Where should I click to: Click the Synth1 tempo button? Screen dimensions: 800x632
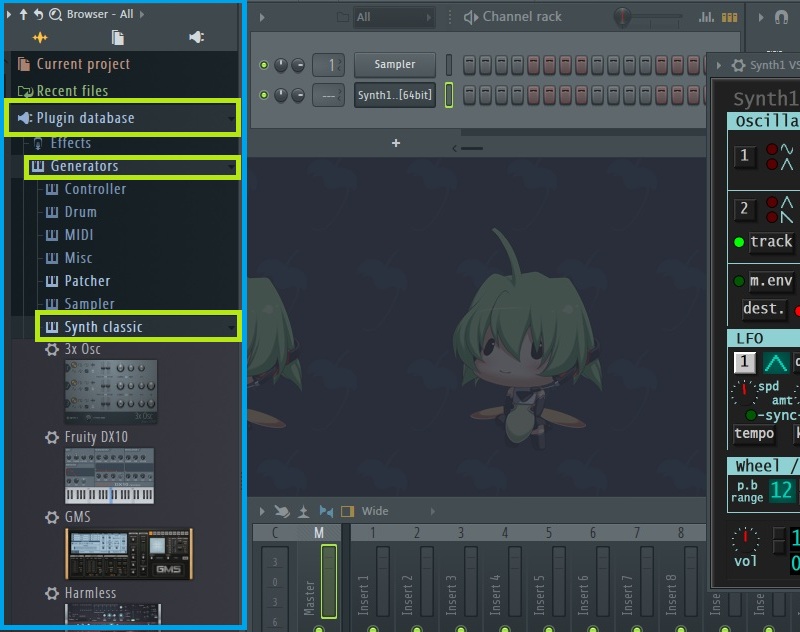[x=755, y=434]
